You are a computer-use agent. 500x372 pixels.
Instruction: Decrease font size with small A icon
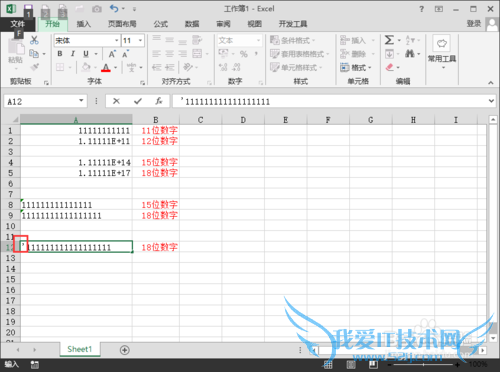pos(125,54)
